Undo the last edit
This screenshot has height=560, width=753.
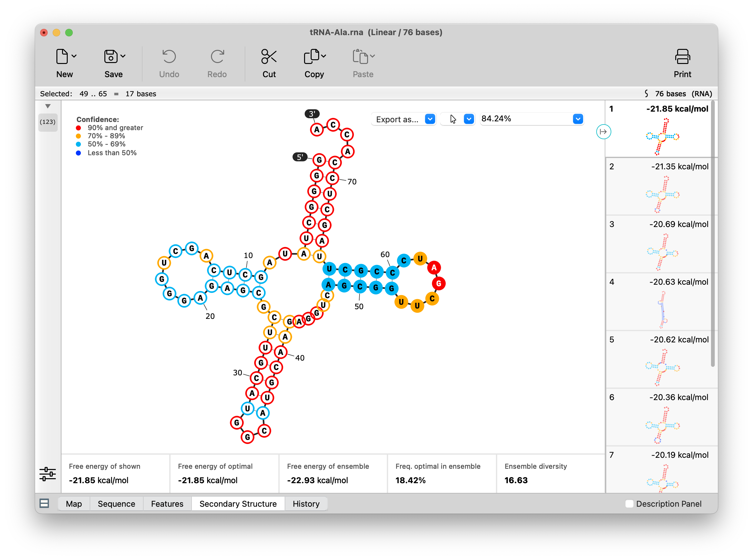(169, 63)
